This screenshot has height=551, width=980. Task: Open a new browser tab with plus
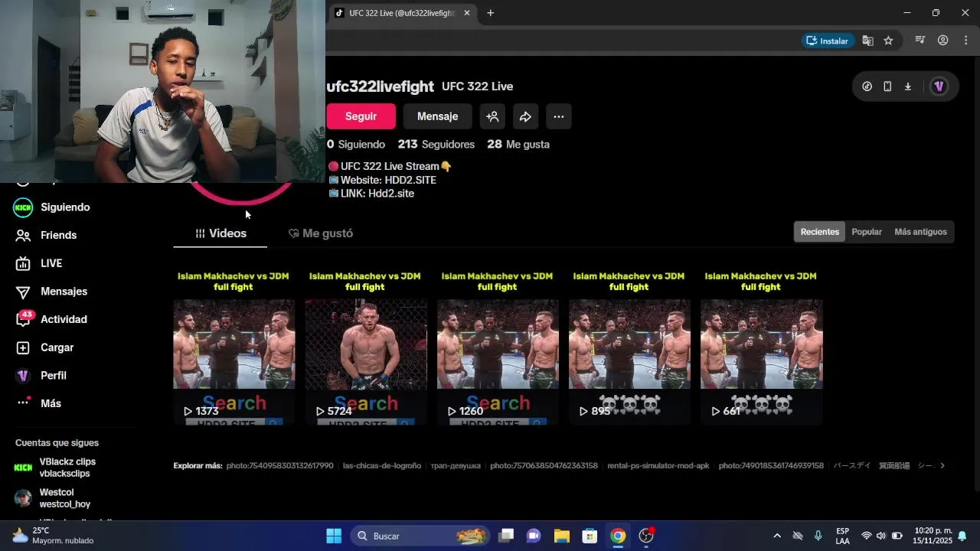coord(491,13)
